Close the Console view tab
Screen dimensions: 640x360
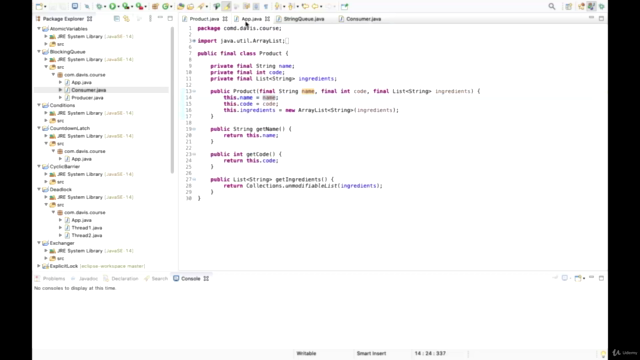[x=206, y=279]
